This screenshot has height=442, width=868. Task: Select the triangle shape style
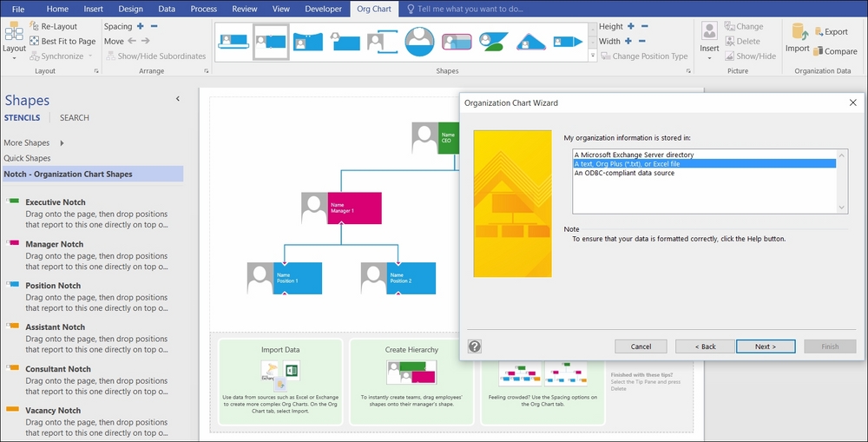(x=531, y=42)
